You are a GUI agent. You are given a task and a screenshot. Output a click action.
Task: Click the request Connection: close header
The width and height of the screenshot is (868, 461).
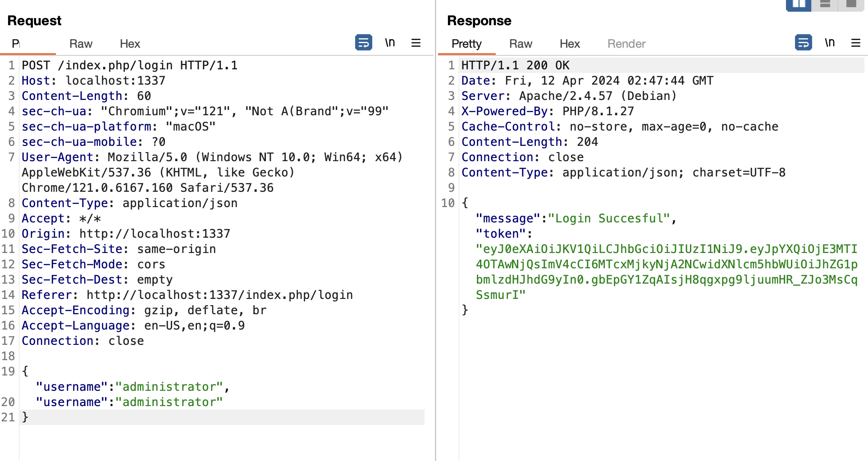pos(83,341)
